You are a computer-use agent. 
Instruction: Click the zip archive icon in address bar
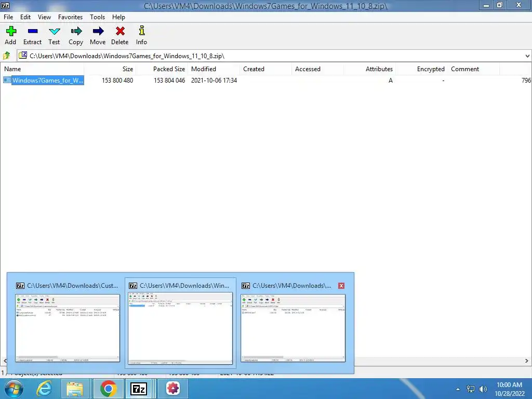pyautogui.click(x=23, y=55)
